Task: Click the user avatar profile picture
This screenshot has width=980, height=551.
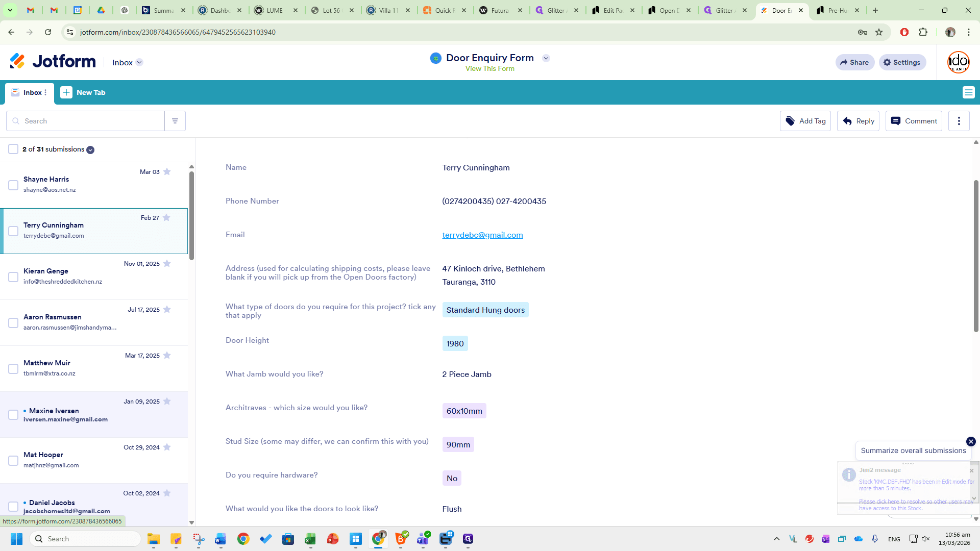Action: pyautogui.click(x=958, y=62)
